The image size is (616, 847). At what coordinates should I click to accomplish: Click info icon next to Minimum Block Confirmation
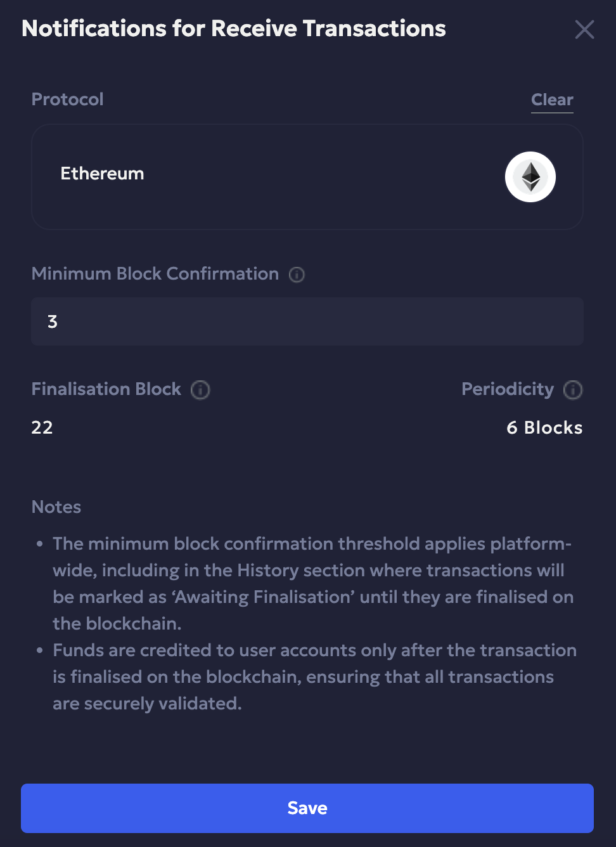[x=297, y=275]
